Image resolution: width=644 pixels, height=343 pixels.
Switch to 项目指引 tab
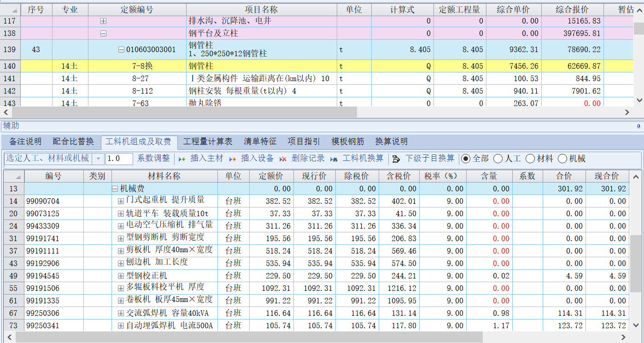pyautogui.click(x=304, y=142)
